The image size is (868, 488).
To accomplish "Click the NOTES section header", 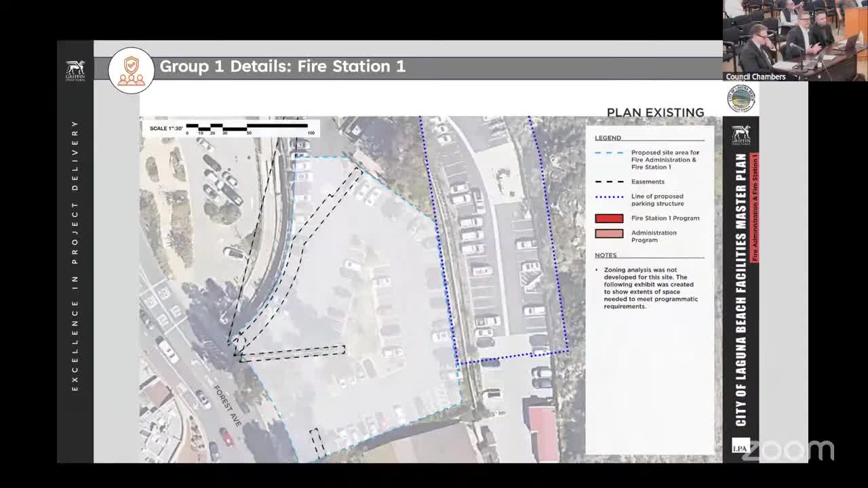I will tap(606, 256).
